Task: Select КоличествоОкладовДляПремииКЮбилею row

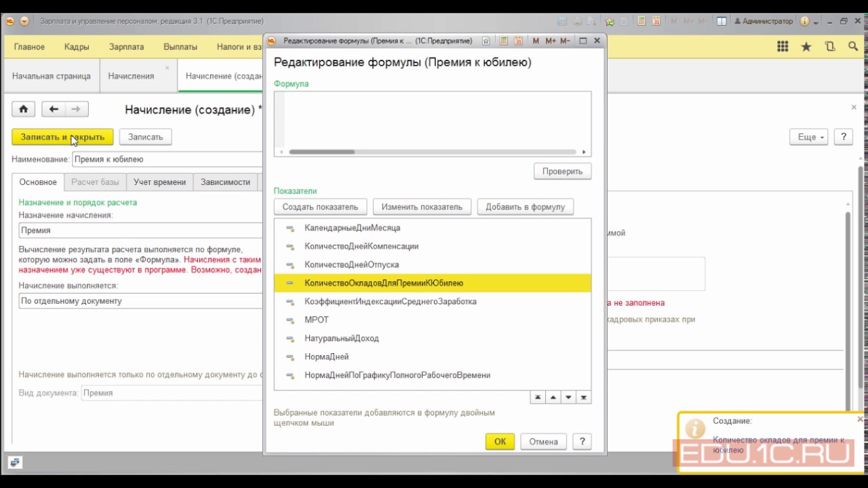Action: click(x=432, y=283)
